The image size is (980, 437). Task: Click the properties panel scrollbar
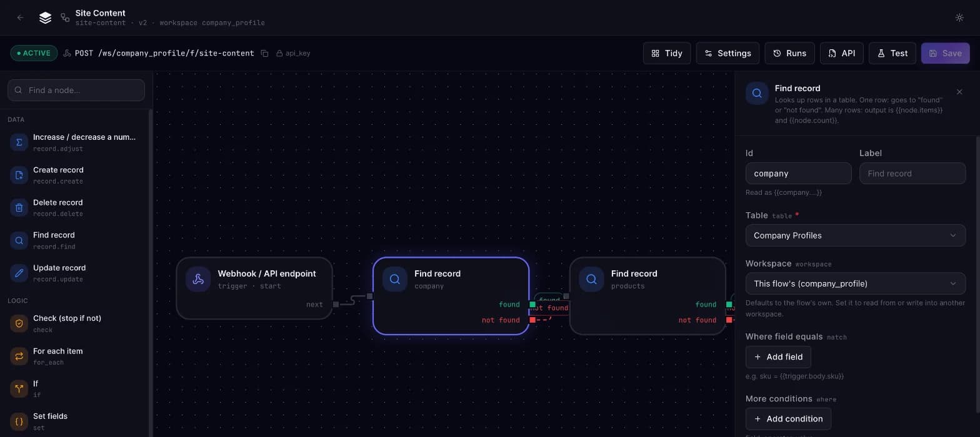coord(977,275)
